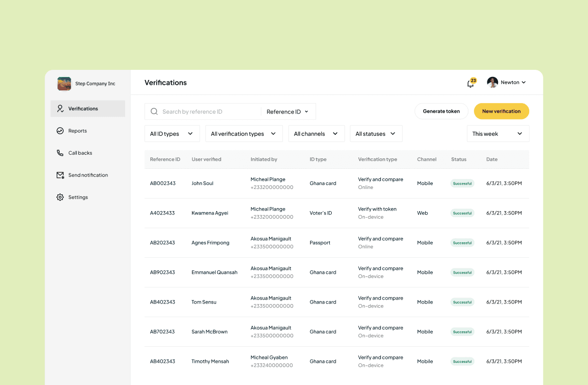Open Settings via the gear icon
Screen dimensions: 588x385
click(x=60, y=197)
